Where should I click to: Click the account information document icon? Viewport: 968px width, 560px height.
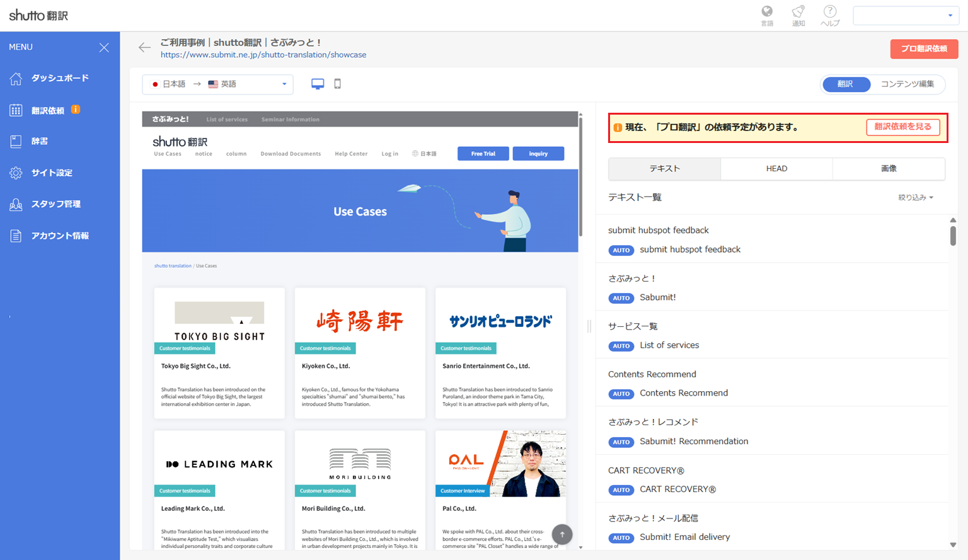(16, 236)
